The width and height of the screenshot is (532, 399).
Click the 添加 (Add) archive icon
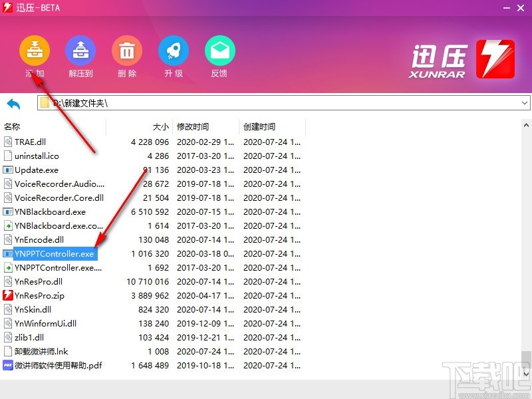click(35, 50)
